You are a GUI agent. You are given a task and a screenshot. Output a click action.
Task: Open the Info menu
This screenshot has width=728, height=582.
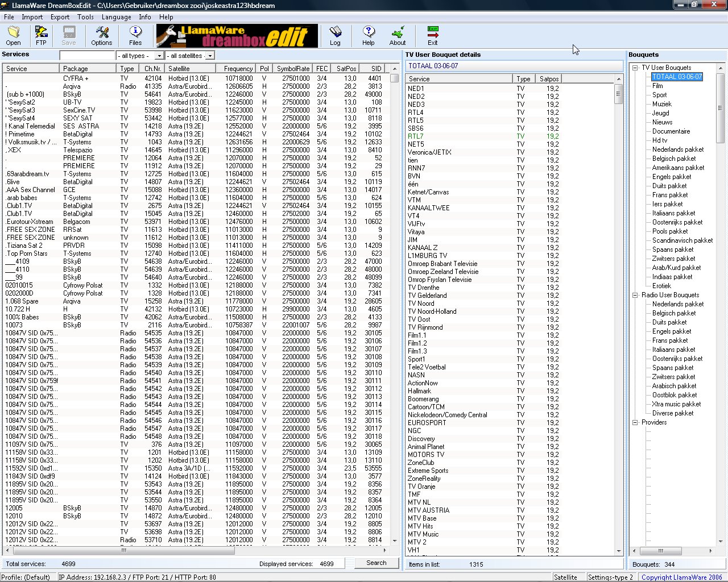click(x=145, y=17)
